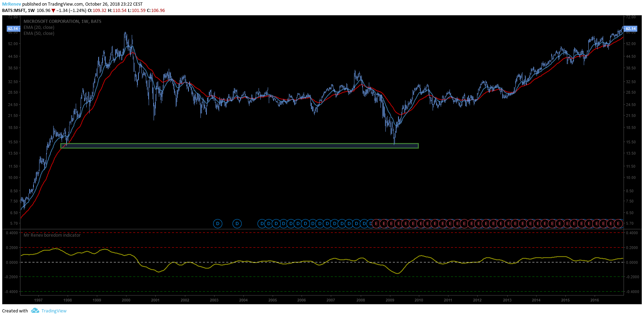The height and width of the screenshot is (317, 644).
Task: Click the first dividend D marker near 2003
Action: pos(218,224)
